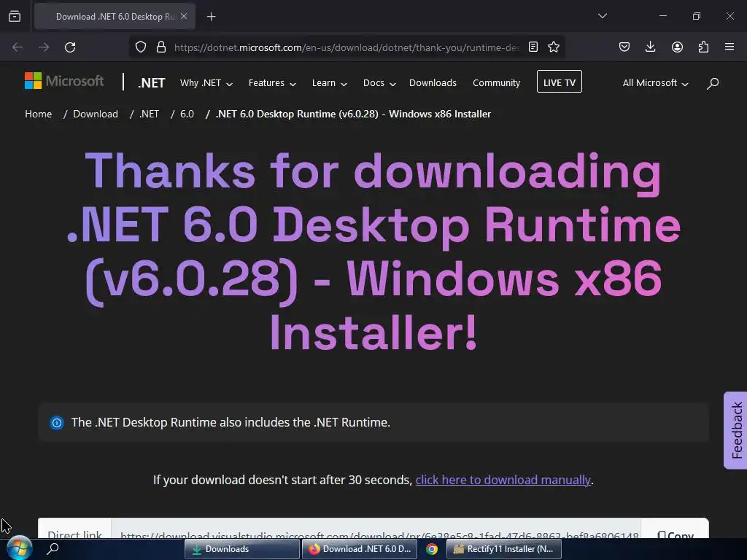Image resolution: width=747 pixels, height=560 pixels.
Task: Open the Chrome taskbar icon
Action: (432, 549)
